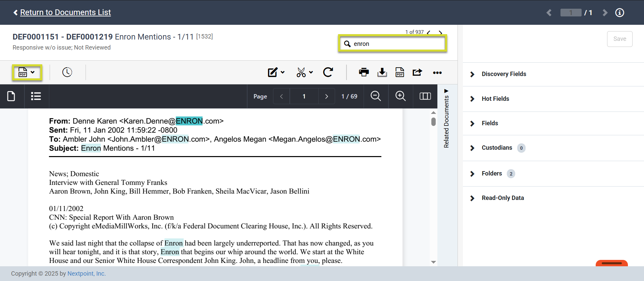Open the document history clock icon
Screen dimensions: 644x281
pos(67,72)
